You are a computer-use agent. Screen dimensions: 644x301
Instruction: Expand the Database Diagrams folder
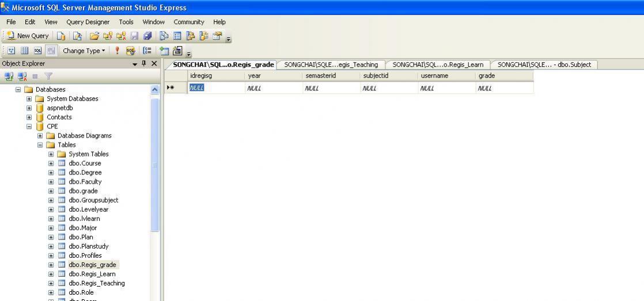(x=40, y=136)
